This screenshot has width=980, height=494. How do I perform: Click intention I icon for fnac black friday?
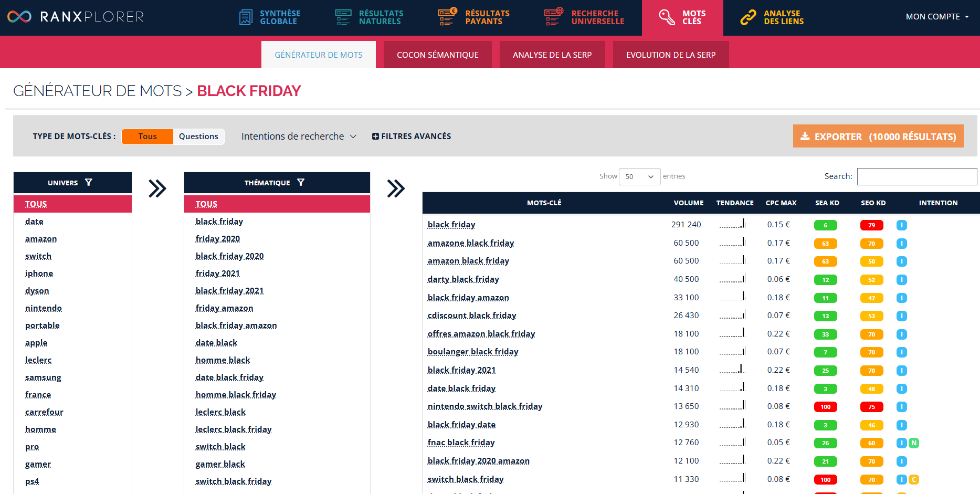902,443
